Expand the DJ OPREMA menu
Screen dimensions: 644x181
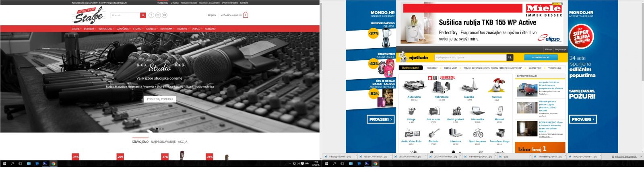click(x=167, y=29)
